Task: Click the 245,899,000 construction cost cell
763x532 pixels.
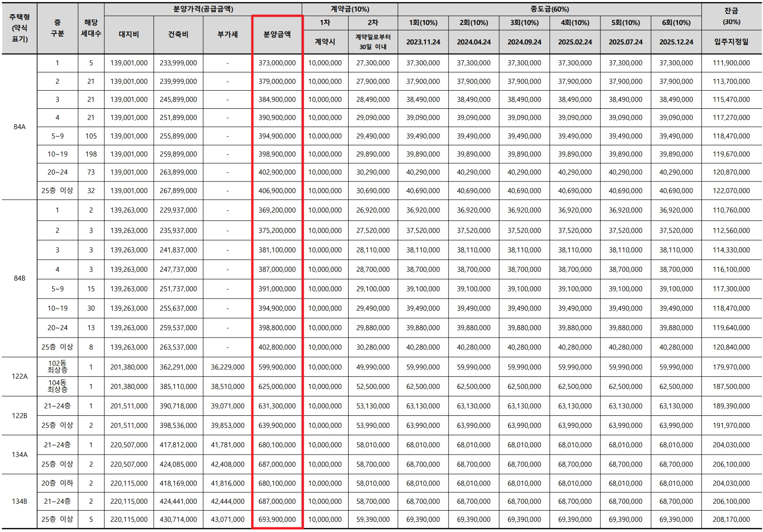Action: [x=178, y=100]
